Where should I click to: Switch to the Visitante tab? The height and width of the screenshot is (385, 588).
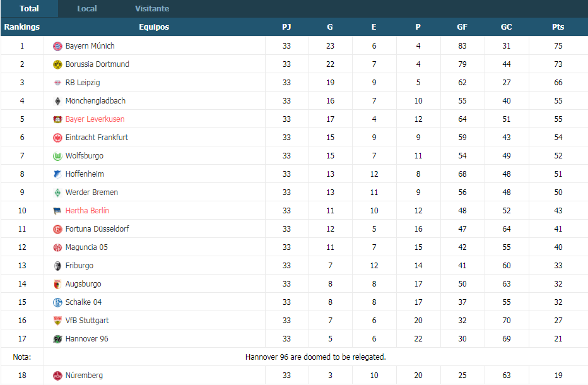152,9
